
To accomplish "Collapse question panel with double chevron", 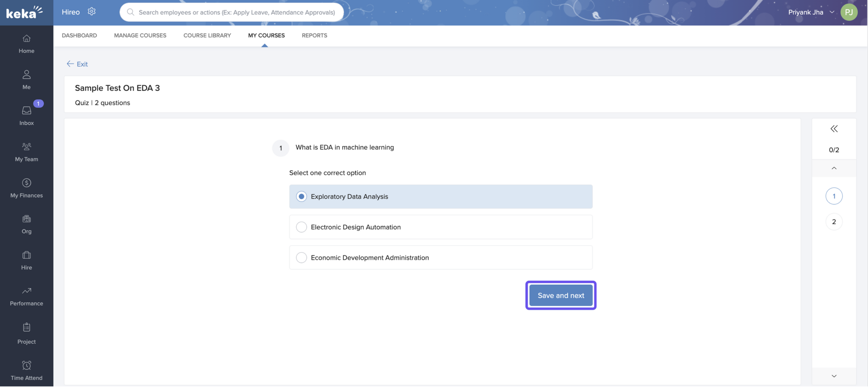I will click(834, 129).
